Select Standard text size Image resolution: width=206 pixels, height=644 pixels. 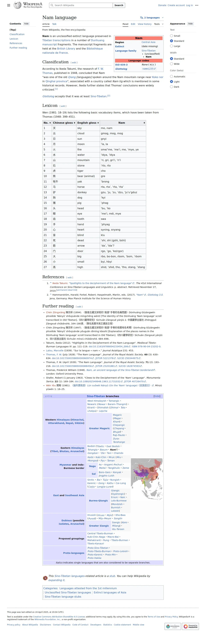tap(172, 41)
